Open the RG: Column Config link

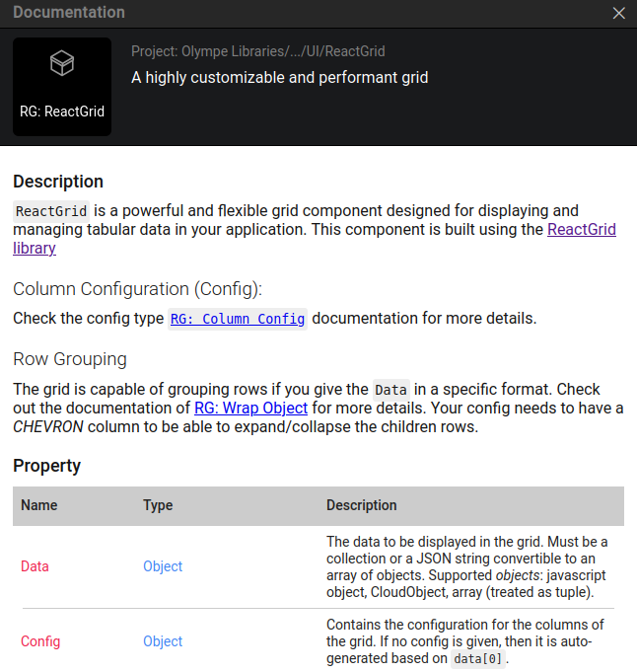238,319
